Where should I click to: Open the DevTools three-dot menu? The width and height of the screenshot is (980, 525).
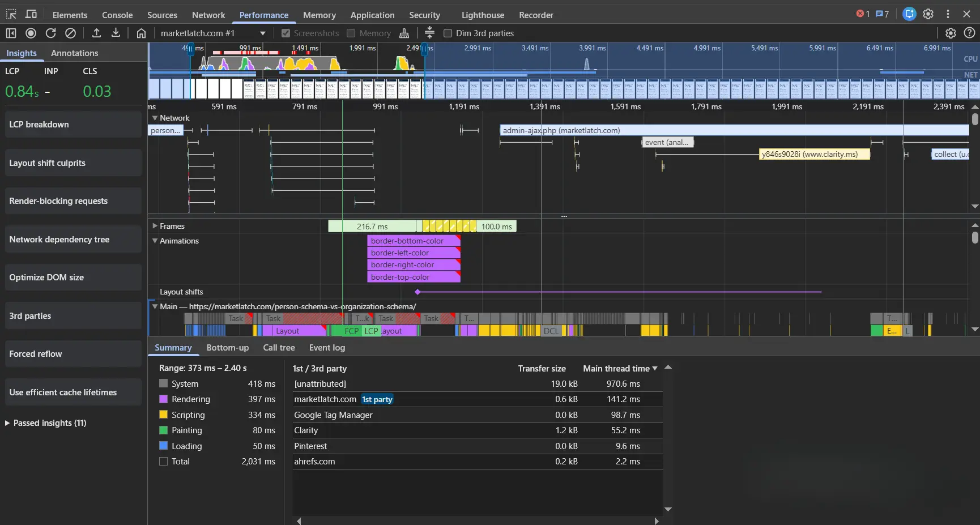click(948, 14)
